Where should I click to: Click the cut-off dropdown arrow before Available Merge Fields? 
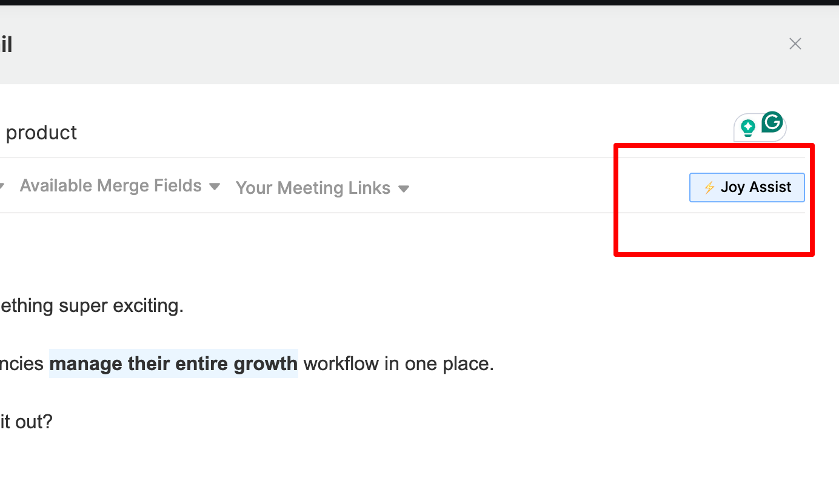[x=2, y=187]
